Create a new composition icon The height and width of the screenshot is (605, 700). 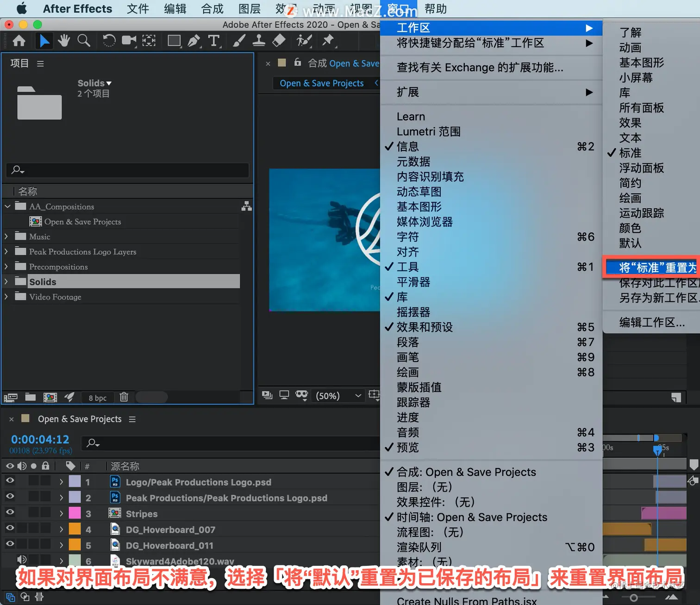50,397
